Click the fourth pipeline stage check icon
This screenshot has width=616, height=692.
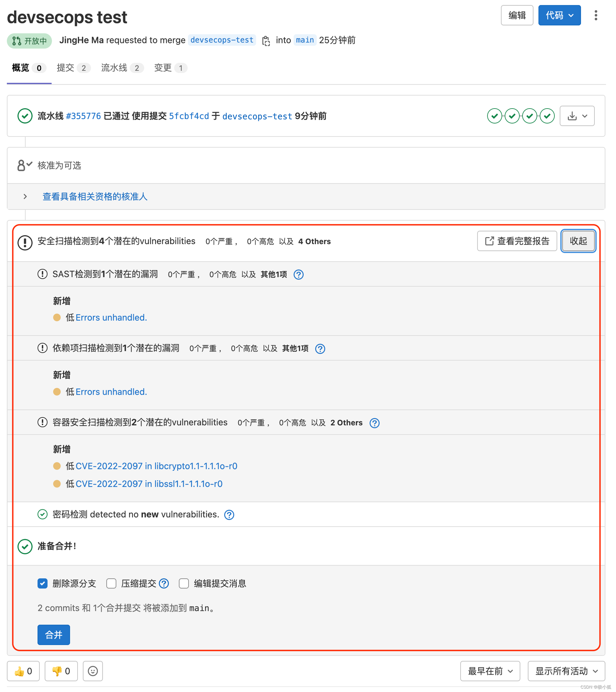(x=547, y=116)
